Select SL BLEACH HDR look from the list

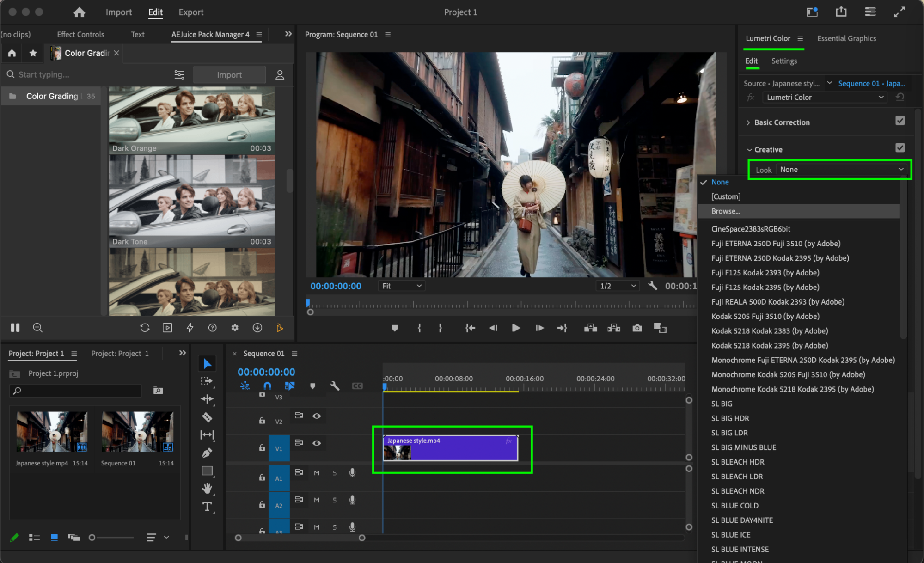coord(737,462)
